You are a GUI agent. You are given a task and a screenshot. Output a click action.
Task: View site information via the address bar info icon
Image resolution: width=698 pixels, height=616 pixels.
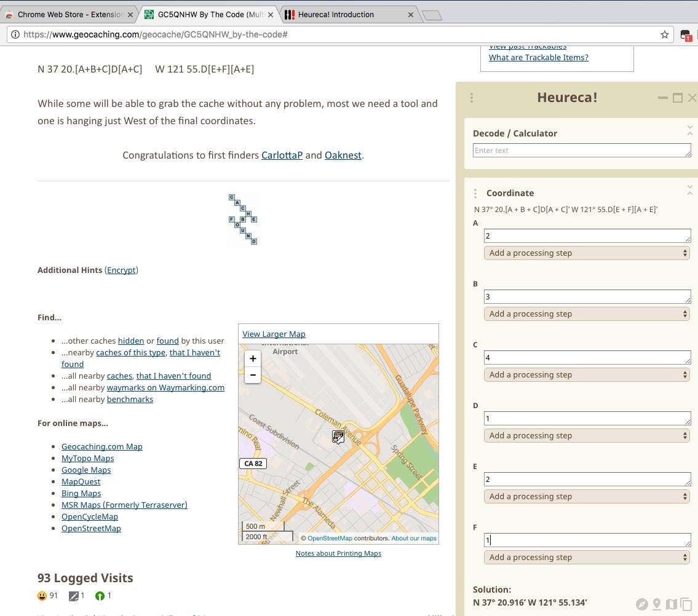coord(15,34)
